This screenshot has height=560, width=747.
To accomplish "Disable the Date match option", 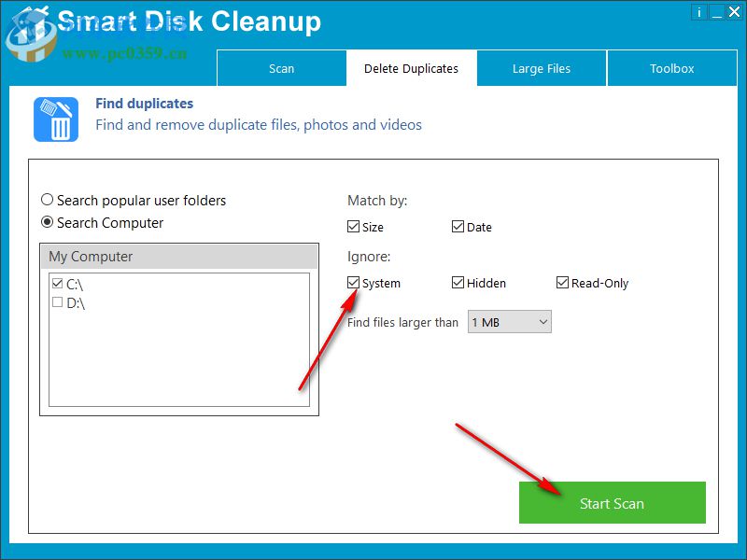I will (x=458, y=226).
